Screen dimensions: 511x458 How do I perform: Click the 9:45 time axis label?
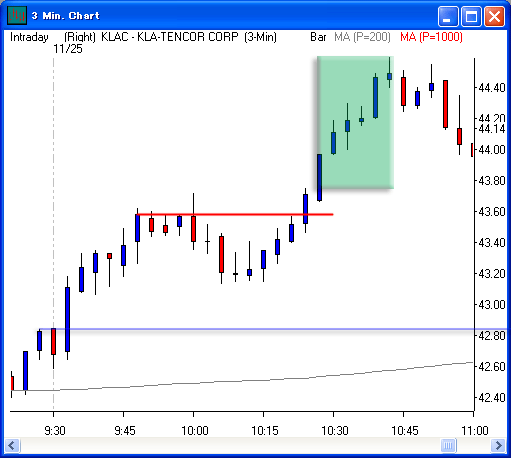125,431
